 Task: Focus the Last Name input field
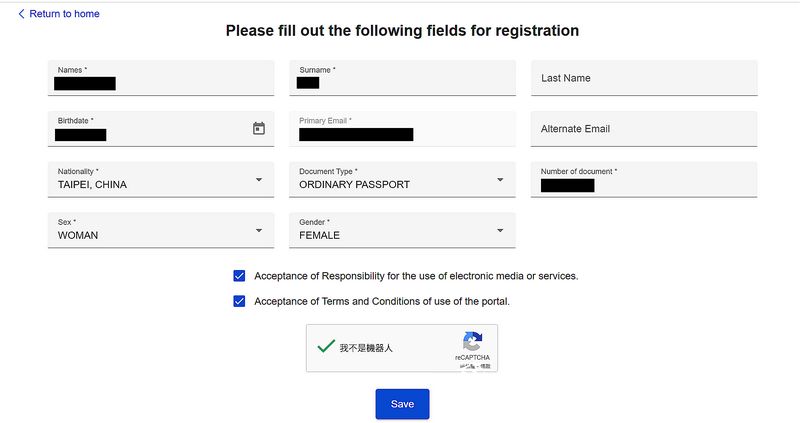(644, 78)
